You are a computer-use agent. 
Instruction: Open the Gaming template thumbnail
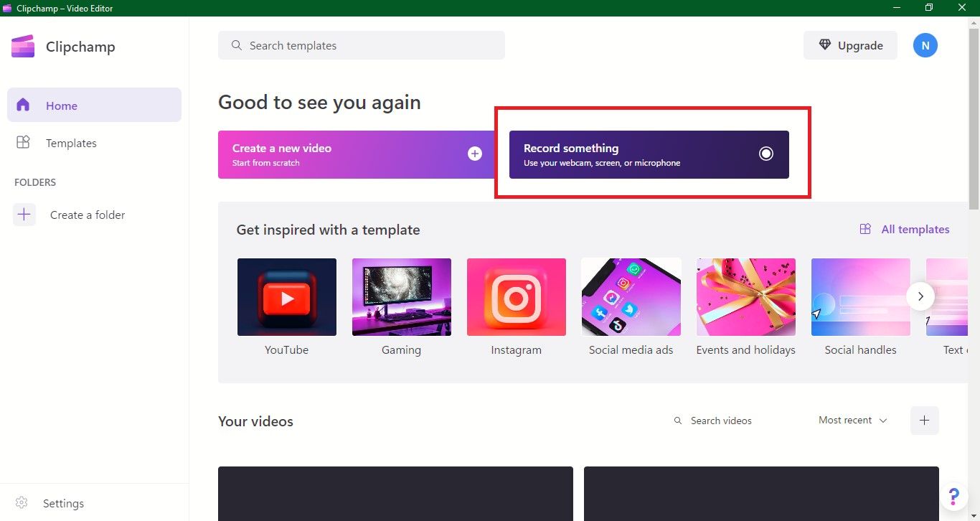click(402, 297)
